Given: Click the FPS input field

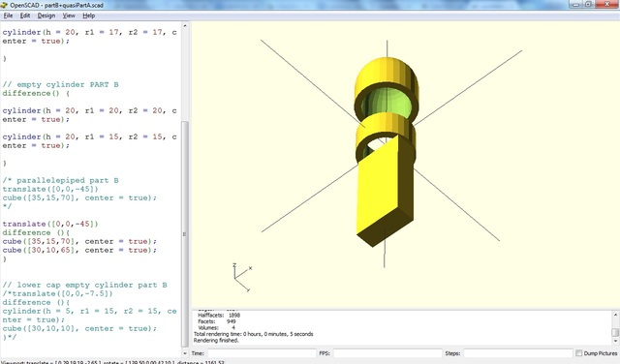Looking at the screenshot, I should tap(387, 353).
